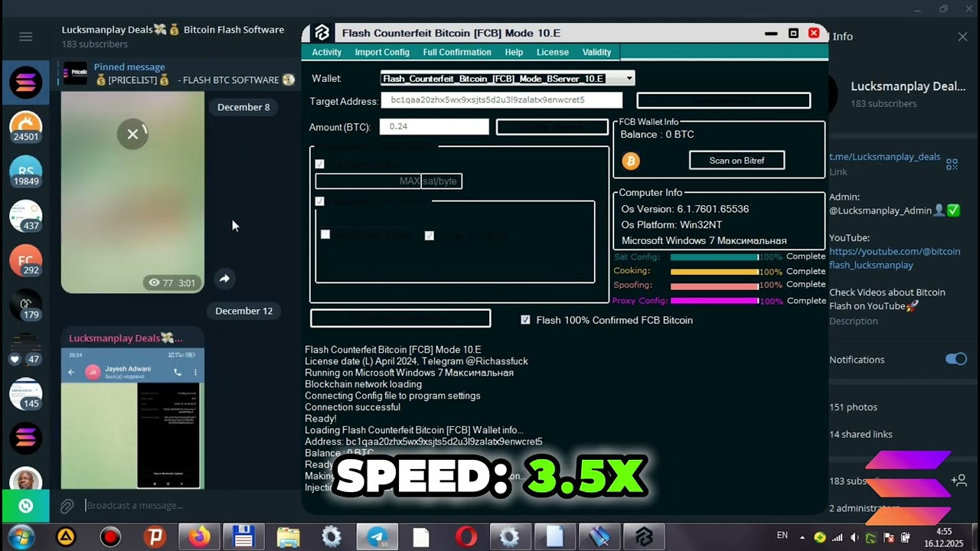Click the Amount (BTC) input field
Screen dimensions: 980x551
point(434,127)
